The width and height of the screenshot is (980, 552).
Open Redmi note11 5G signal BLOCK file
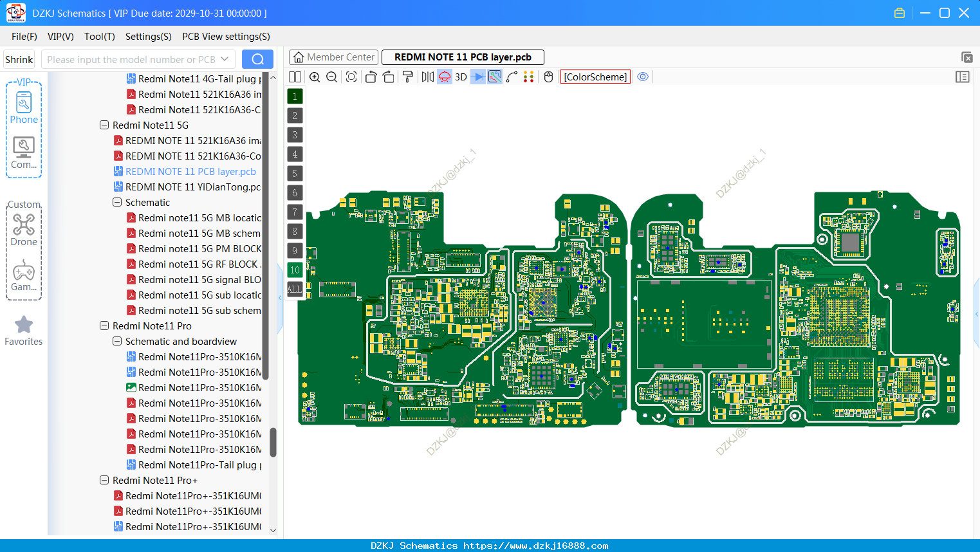[194, 279]
